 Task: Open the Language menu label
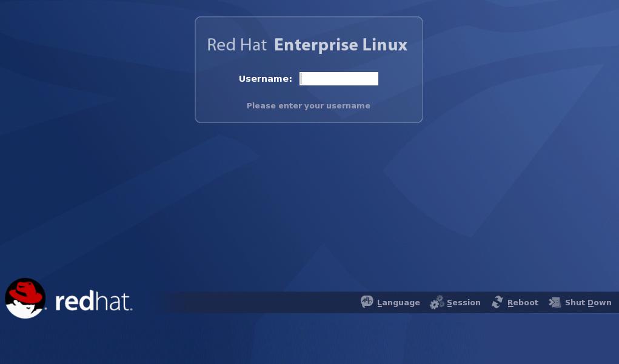coord(398,303)
